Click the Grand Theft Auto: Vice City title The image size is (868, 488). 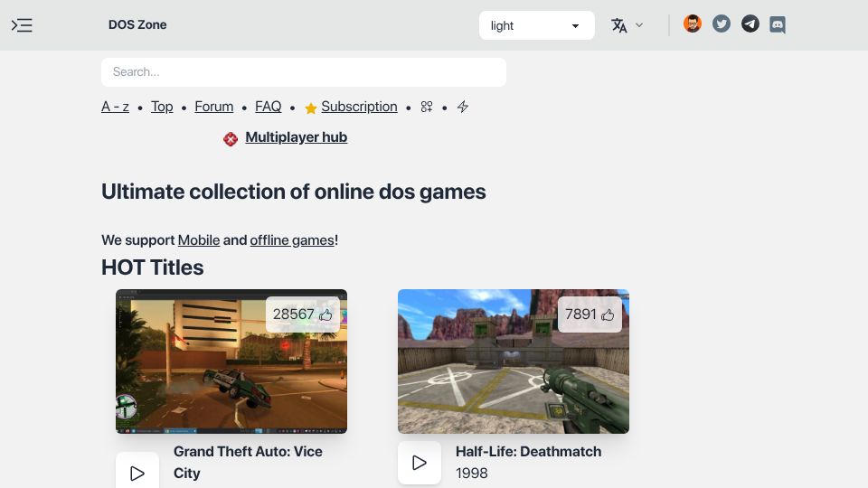[248, 463]
